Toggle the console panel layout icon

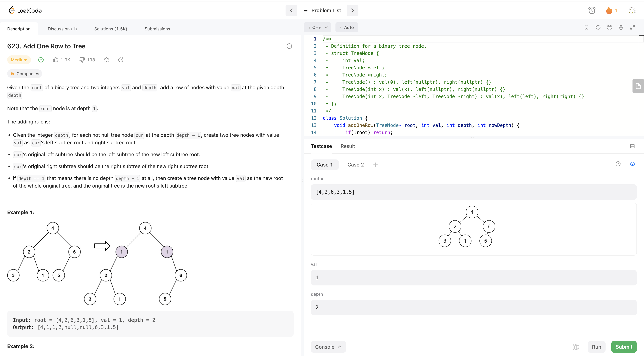tap(632, 146)
